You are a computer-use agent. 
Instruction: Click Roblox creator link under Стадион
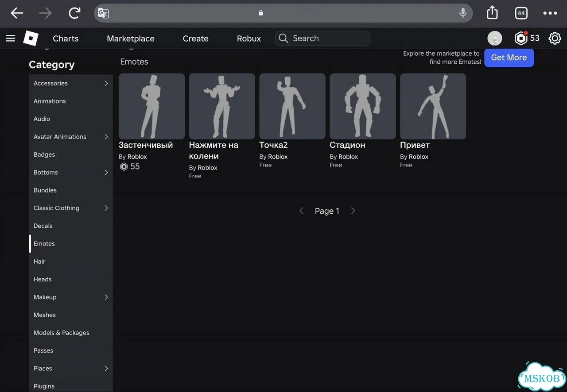(x=348, y=157)
